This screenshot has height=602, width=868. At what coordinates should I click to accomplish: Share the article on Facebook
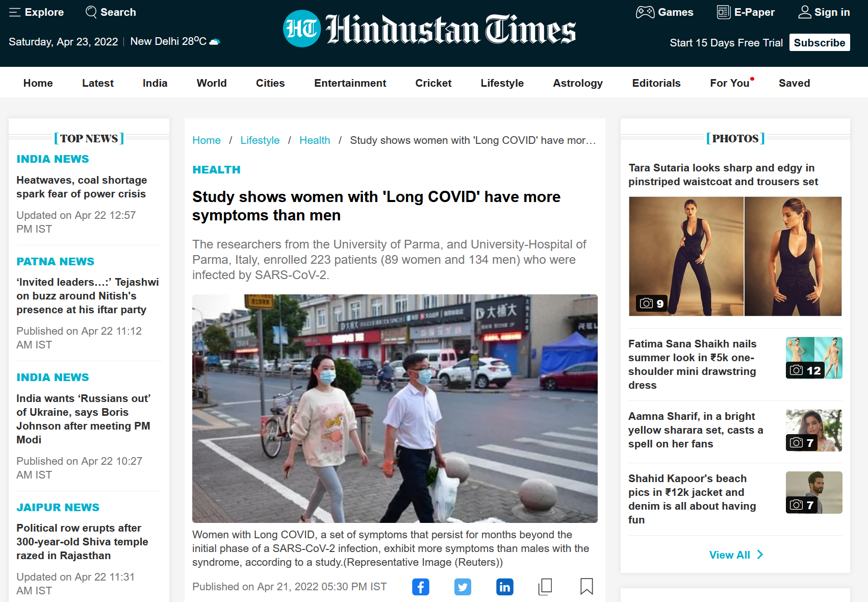coord(420,587)
